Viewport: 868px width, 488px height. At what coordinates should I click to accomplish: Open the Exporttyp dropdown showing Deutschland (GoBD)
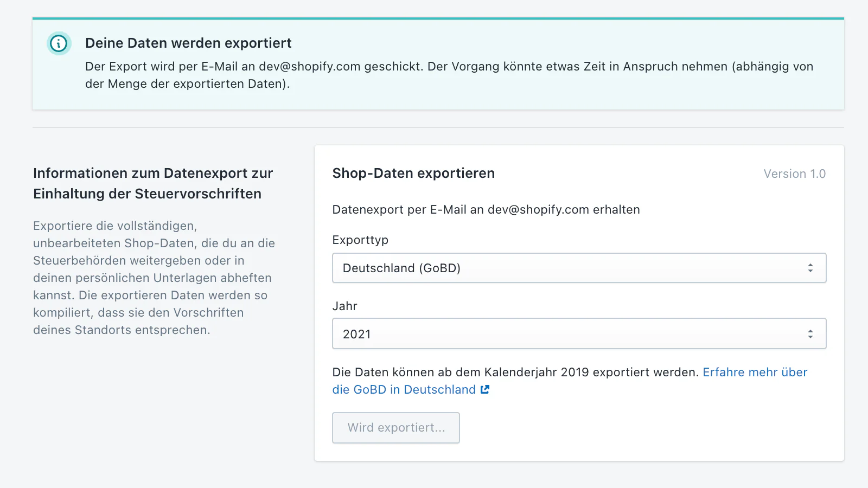click(579, 268)
